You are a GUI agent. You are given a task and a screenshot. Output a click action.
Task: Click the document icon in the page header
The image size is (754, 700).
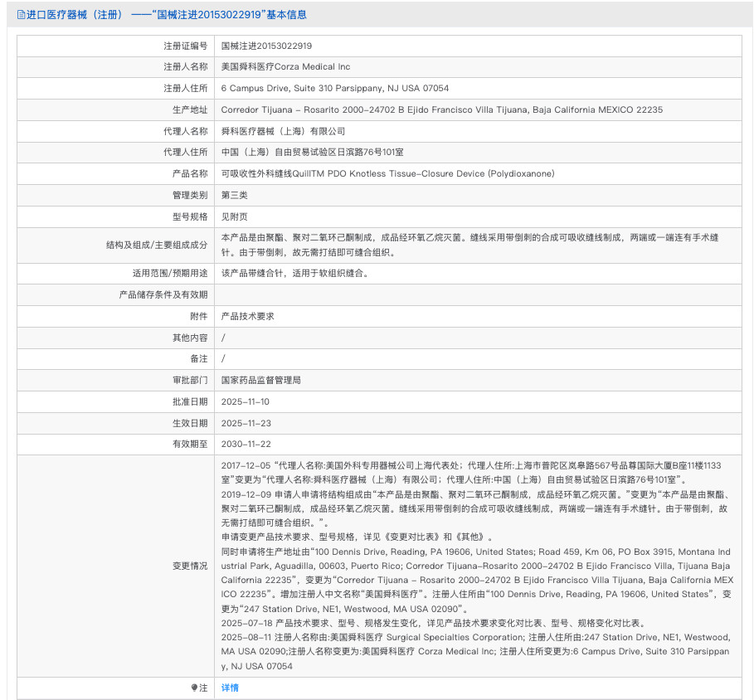coord(21,15)
